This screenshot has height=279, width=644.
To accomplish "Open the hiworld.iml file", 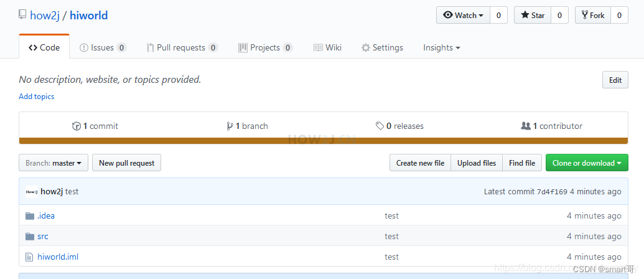I will (58, 257).
